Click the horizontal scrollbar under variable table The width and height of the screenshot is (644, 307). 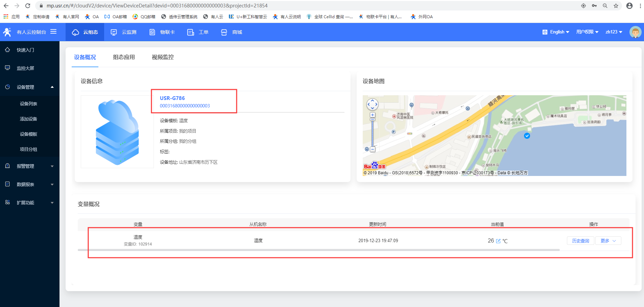tap(318, 250)
